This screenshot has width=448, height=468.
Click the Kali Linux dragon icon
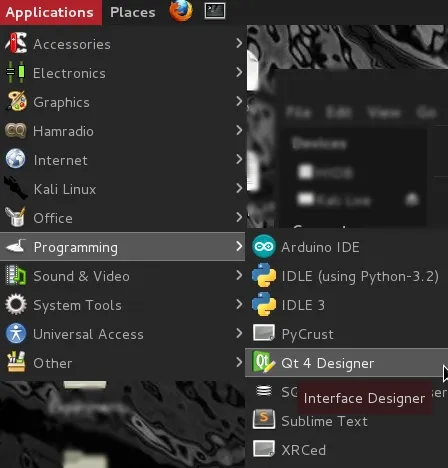pyautogui.click(x=15, y=188)
